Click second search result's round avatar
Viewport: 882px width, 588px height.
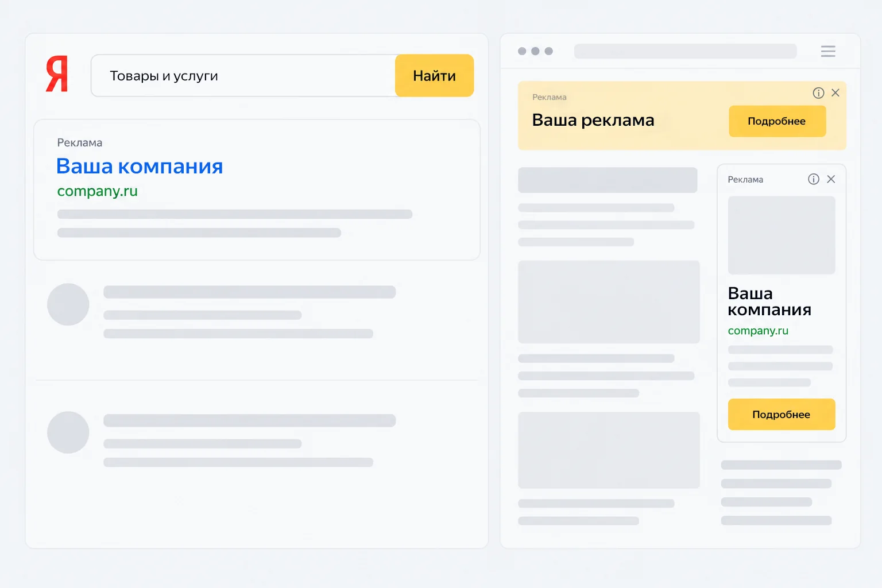click(x=68, y=432)
